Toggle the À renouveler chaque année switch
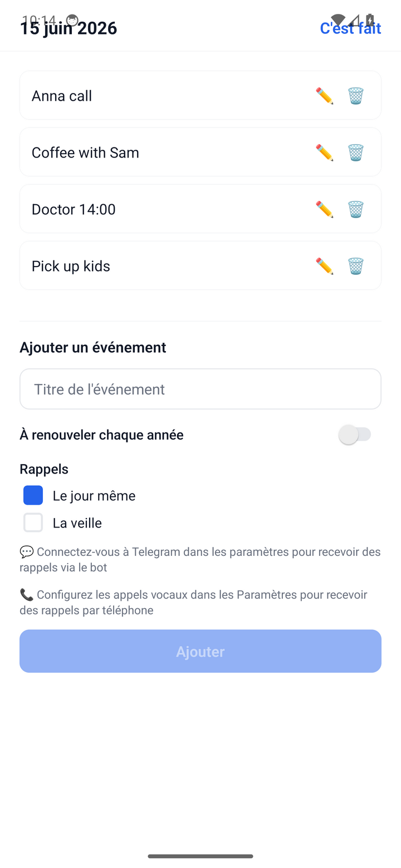401x868 pixels. click(355, 435)
